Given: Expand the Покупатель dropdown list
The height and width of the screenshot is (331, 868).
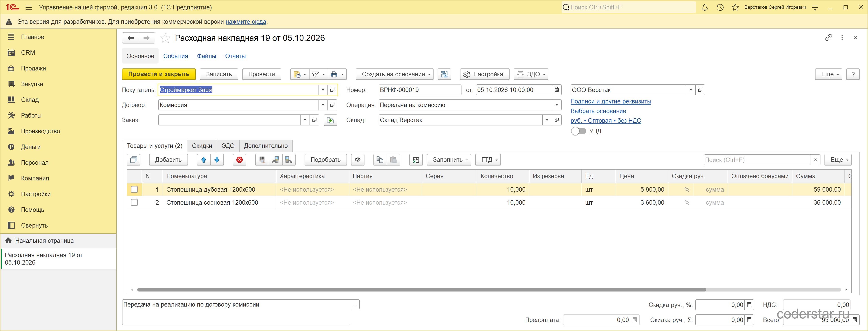Looking at the screenshot, I should [323, 90].
